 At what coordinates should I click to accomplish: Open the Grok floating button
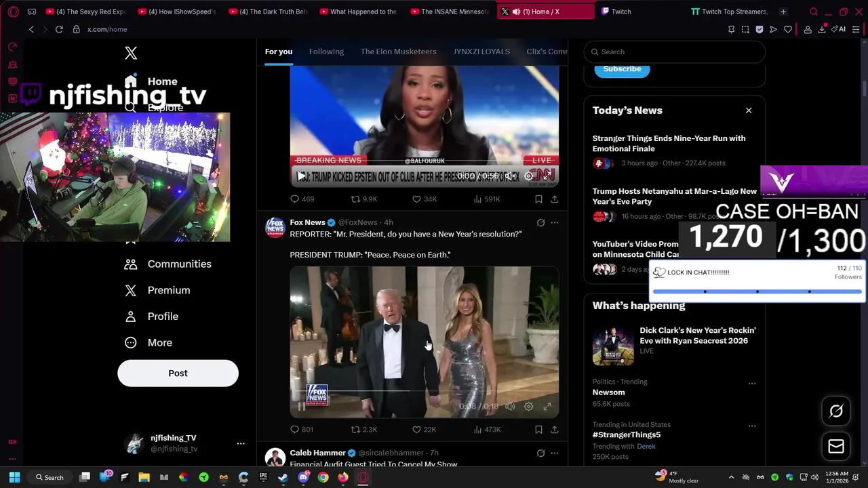[835, 411]
